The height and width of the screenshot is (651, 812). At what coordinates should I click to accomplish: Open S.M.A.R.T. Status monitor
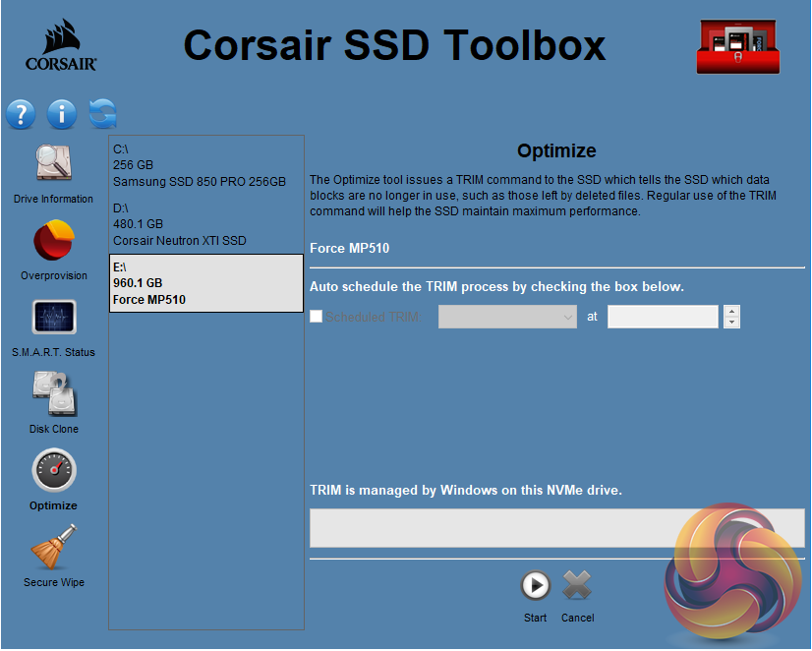pos(53,319)
